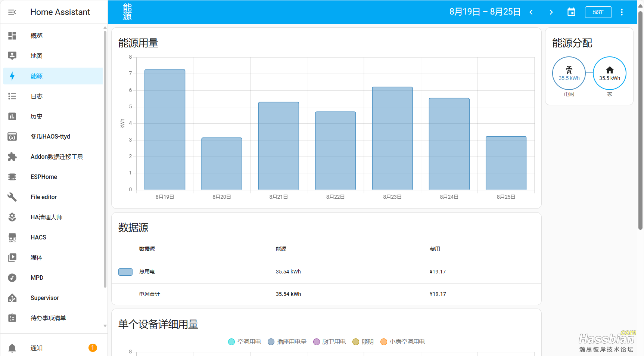
Task: Open 待办事项清单 sidebar label
Action: click(48, 318)
